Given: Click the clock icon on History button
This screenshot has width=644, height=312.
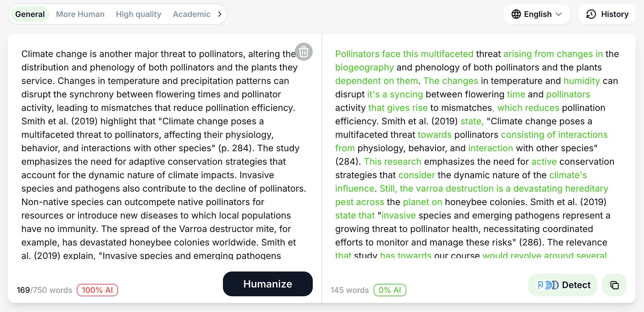Looking at the screenshot, I should click(590, 14).
